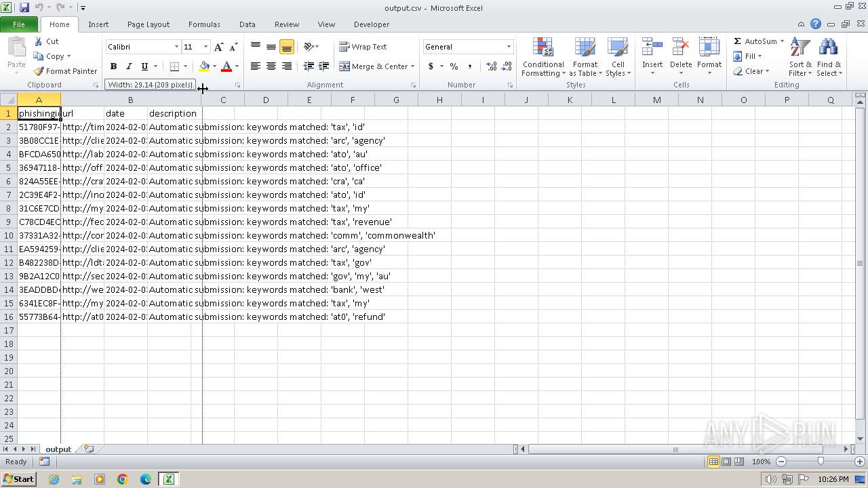Click the Format cells button
This screenshot has width=868, height=488.
point(709,57)
